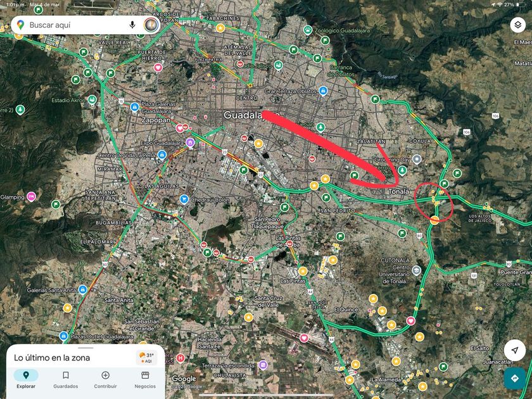532x399 pixels.
Task: Select the Zoológico Guadalajara paw marker
Action: pyautogui.click(x=308, y=30)
